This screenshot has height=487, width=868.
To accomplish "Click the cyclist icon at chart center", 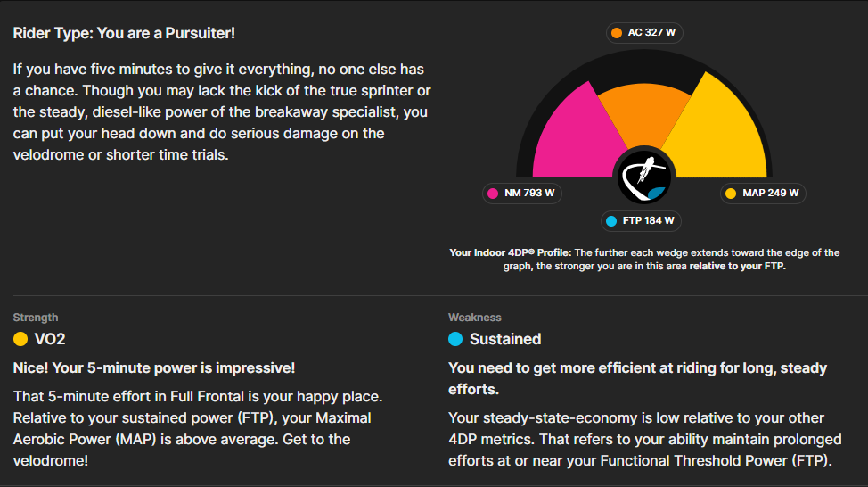I will (x=644, y=177).
